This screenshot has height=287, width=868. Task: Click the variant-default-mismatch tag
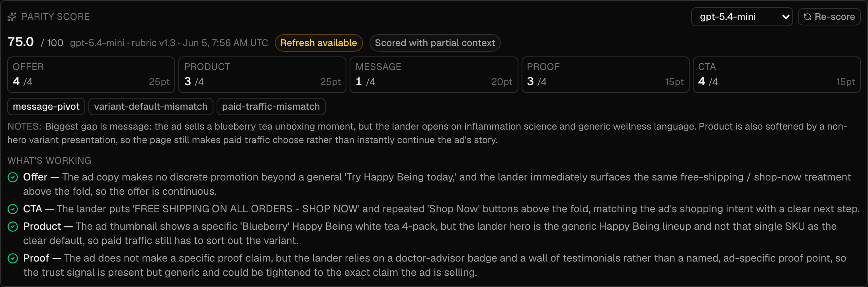click(x=151, y=107)
